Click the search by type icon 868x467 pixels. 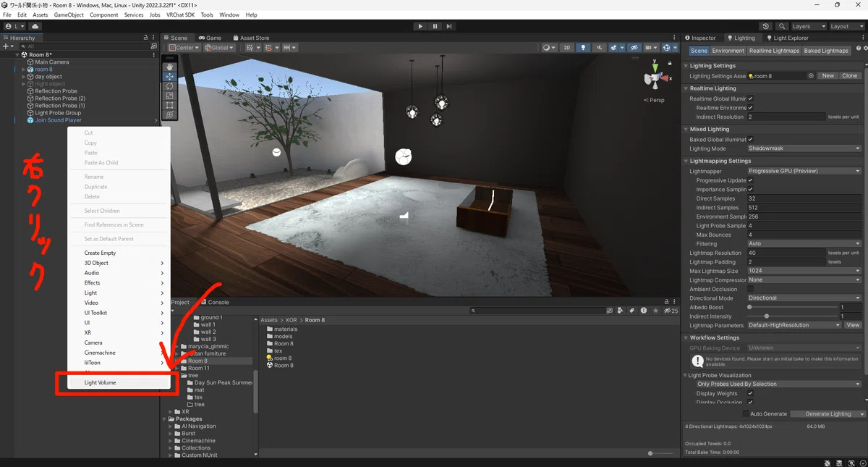[620, 311]
